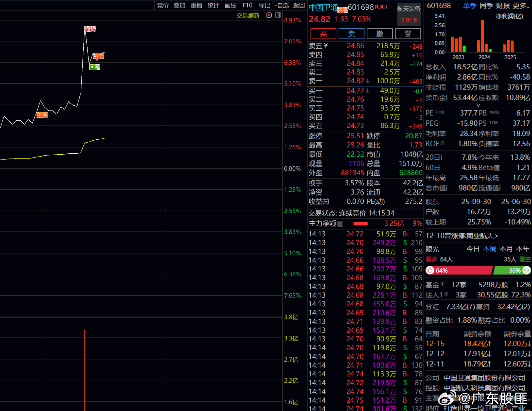This screenshot has width=532, height=411.
Task: Click the 2024 bar group in 净利润 chart
Action: tap(484, 36)
